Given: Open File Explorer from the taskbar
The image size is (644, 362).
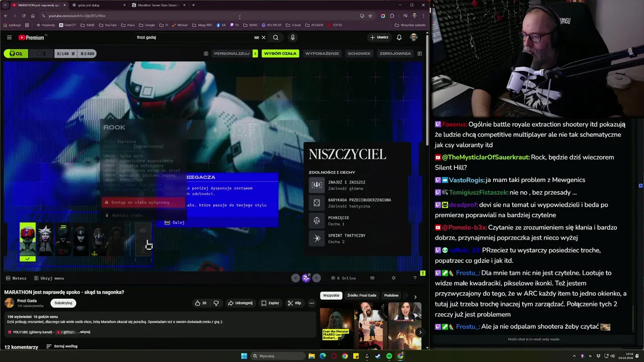Looking at the screenshot, I should pyautogui.click(x=311, y=356).
